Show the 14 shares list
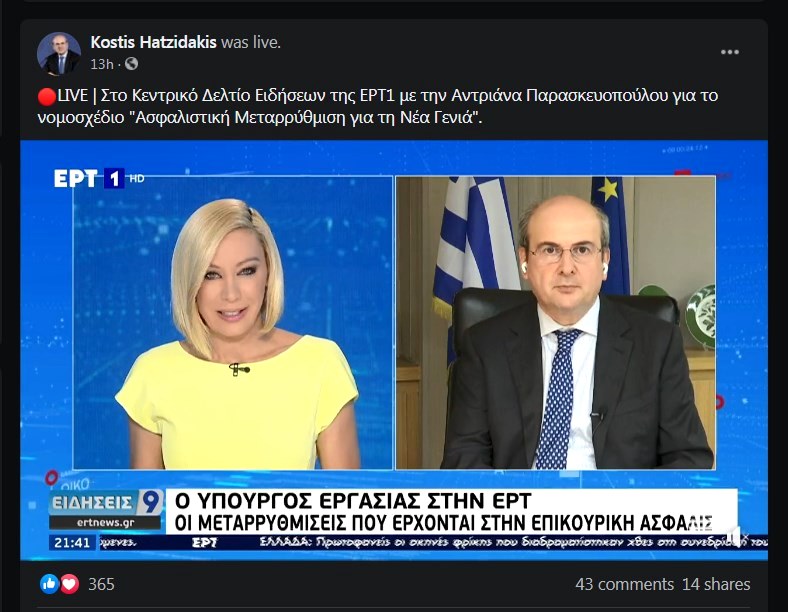788x612 pixels. click(716, 584)
